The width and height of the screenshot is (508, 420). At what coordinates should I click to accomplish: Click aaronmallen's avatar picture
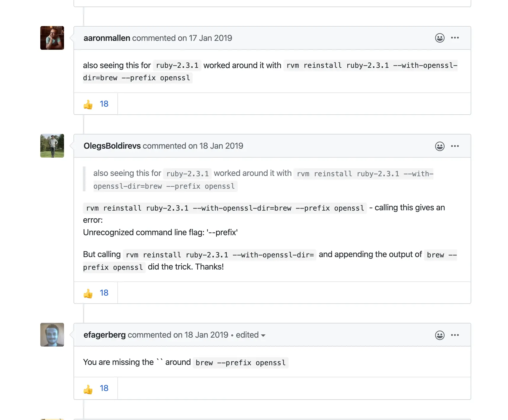coord(52,38)
